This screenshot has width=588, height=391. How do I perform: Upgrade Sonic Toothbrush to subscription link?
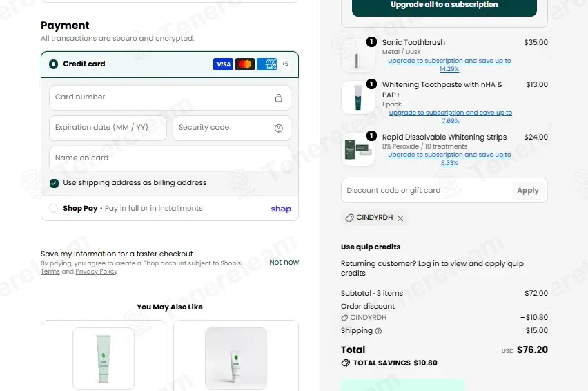(x=449, y=64)
